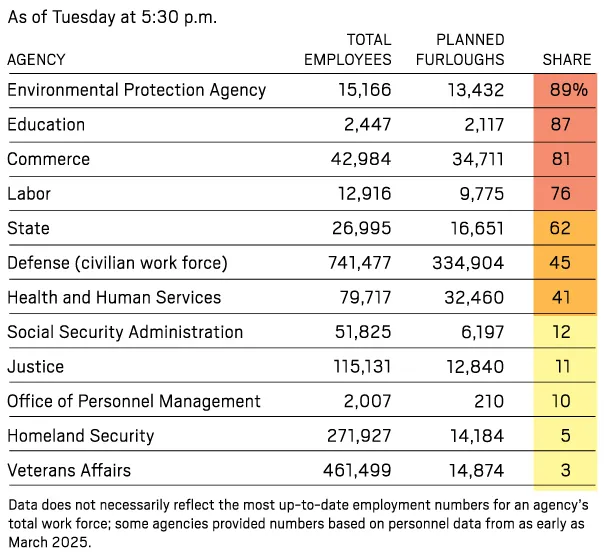Select the State planned furloughs value 16,651
This screenshot has width=612, height=559.
(473, 228)
